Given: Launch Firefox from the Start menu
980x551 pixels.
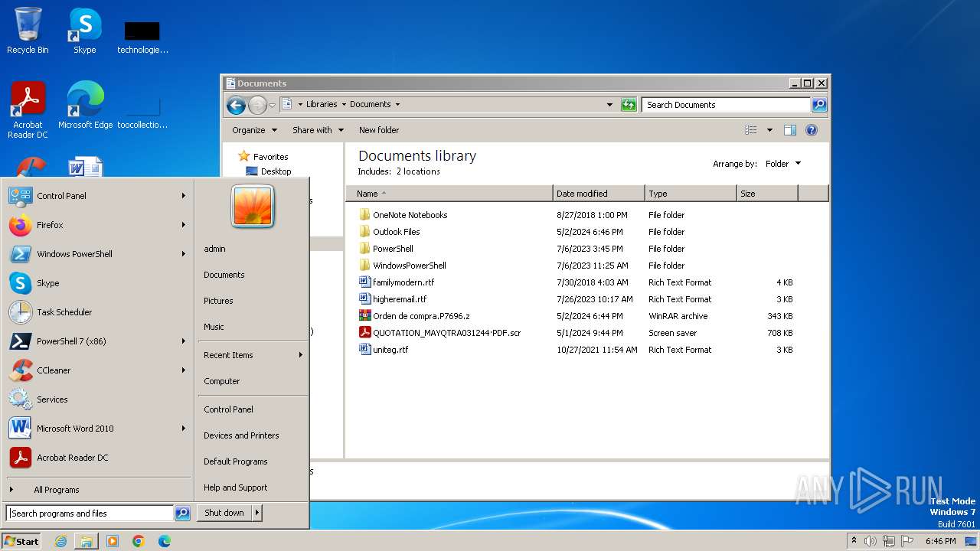Looking at the screenshot, I should [x=97, y=225].
